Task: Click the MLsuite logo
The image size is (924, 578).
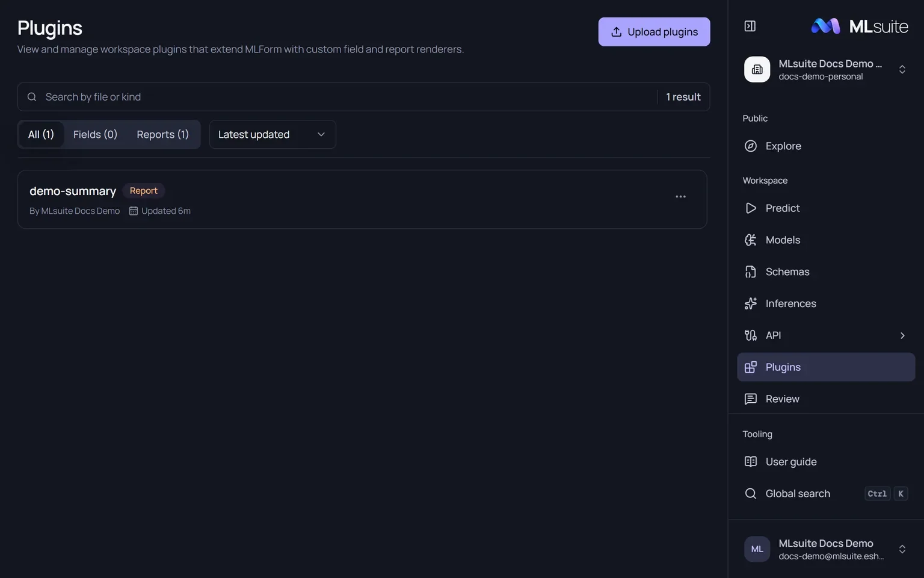Action: 860,26
